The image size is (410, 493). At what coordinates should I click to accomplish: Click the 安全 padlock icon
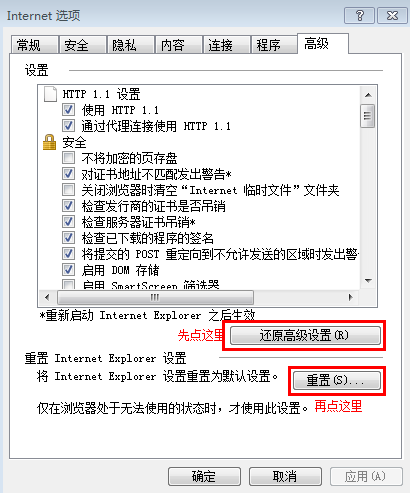tap(49, 142)
